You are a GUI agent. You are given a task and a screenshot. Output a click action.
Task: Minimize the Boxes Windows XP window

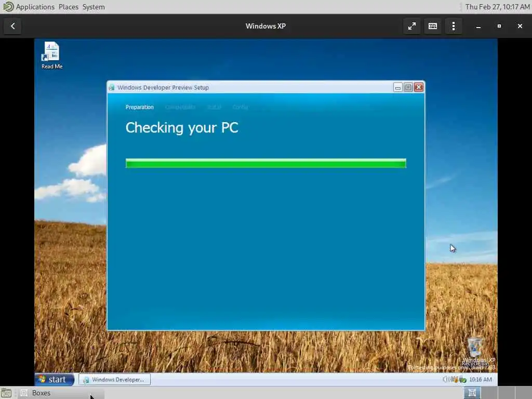478,26
